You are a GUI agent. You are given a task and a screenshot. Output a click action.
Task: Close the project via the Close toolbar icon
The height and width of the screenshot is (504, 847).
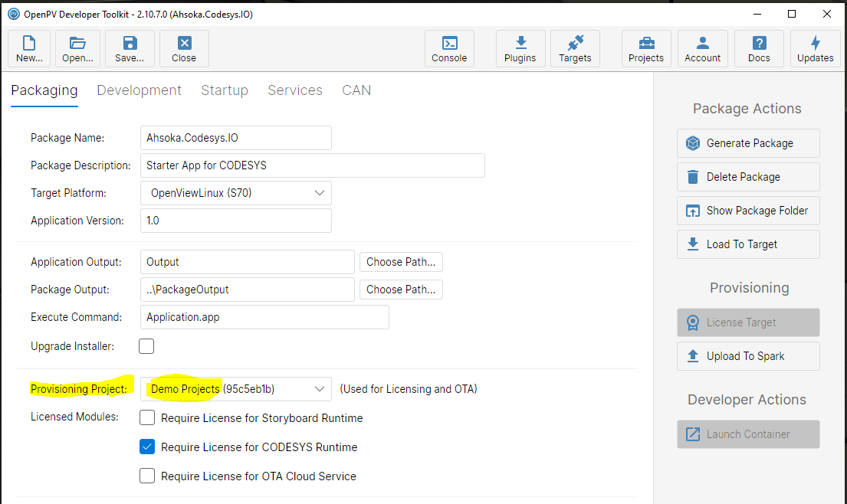[x=184, y=48]
